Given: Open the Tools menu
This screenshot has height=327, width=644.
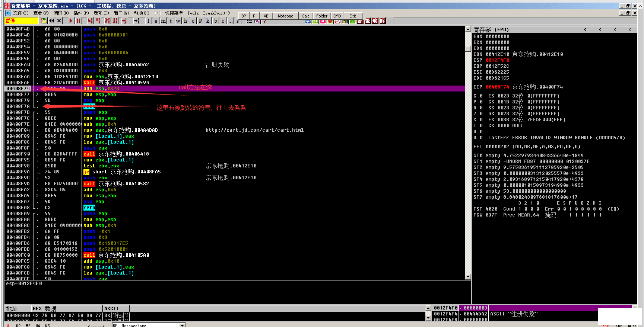Looking at the screenshot, I should click(x=193, y=13).
